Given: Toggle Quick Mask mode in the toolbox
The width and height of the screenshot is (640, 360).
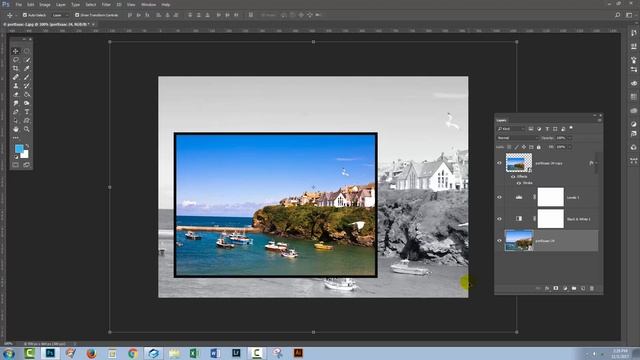Looking at the screenshot, I should click(x=16, y=165).
